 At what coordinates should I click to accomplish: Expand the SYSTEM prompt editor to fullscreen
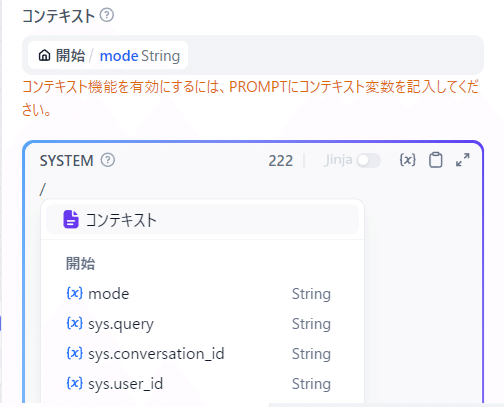463,160
